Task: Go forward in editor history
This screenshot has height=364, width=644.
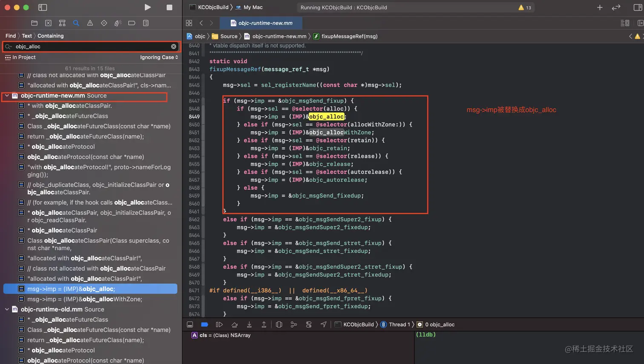Action: (211, 23)
